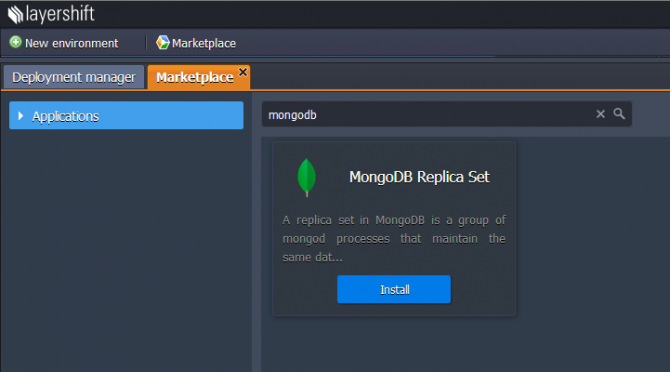This screenshot has width=670, height=372.
Task: Clear the search text with the X icon
Action: click(x=600, y=114)
